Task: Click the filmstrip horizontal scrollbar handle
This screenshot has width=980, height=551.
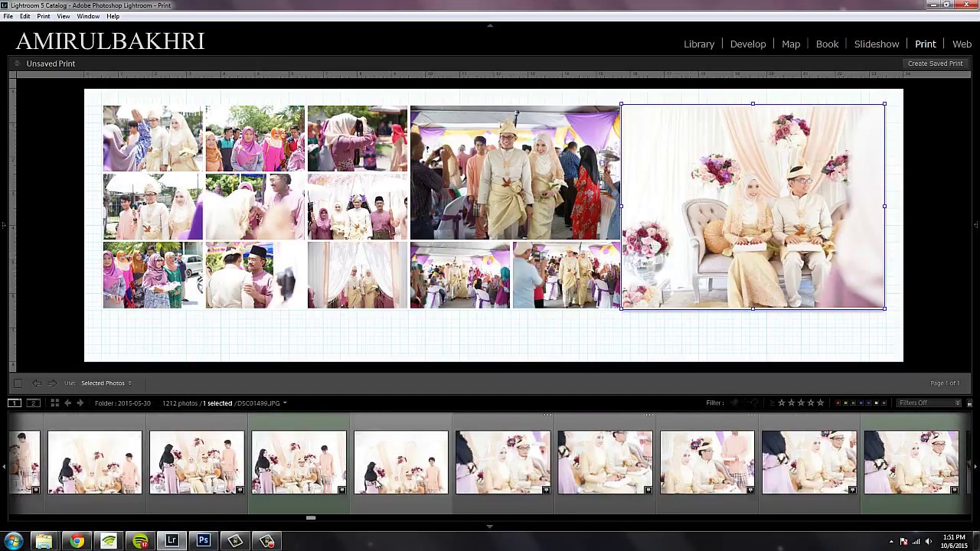Action: pyautogui.click(x=311, y=518)
